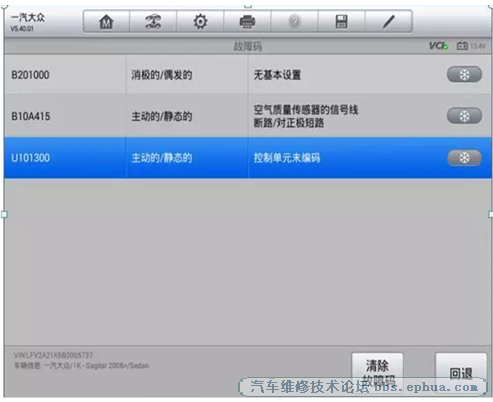Click the 故障码 title bar
Screen dimensions: 493x402
point(248,46)
